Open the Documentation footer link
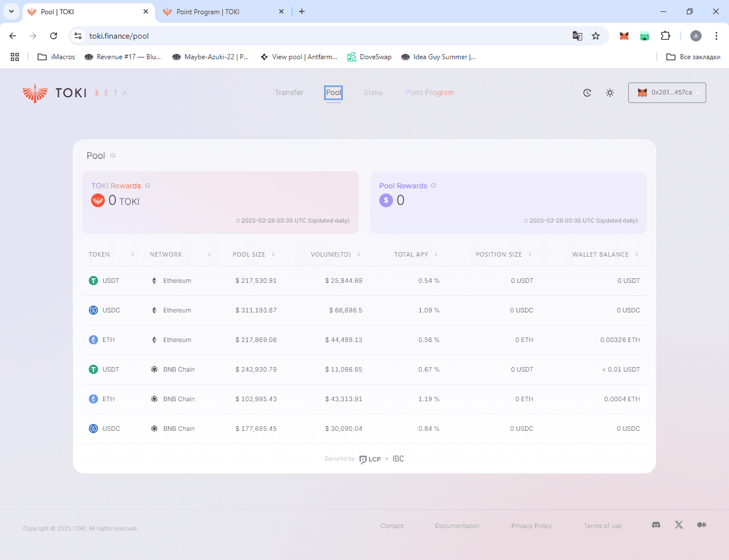Viewport: 729px width, 560px height. tap(457, 526)
